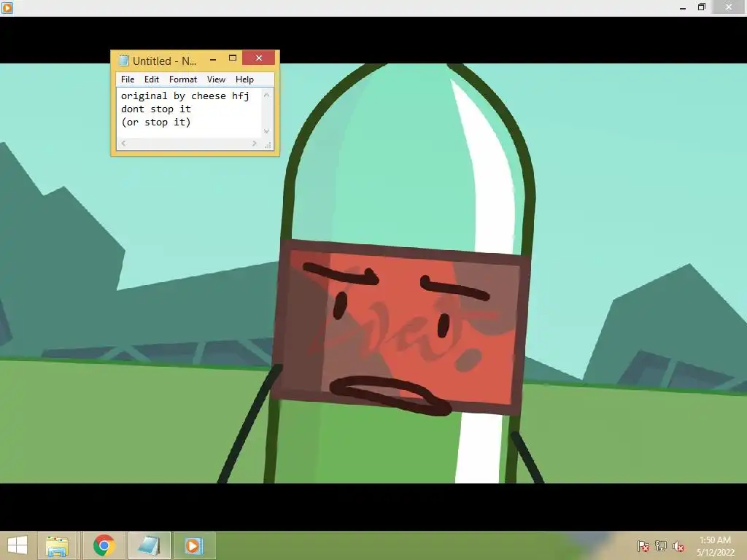747x560 pixels.
Task: Open the Format menu in Notepad
Action: coord(183,79)
